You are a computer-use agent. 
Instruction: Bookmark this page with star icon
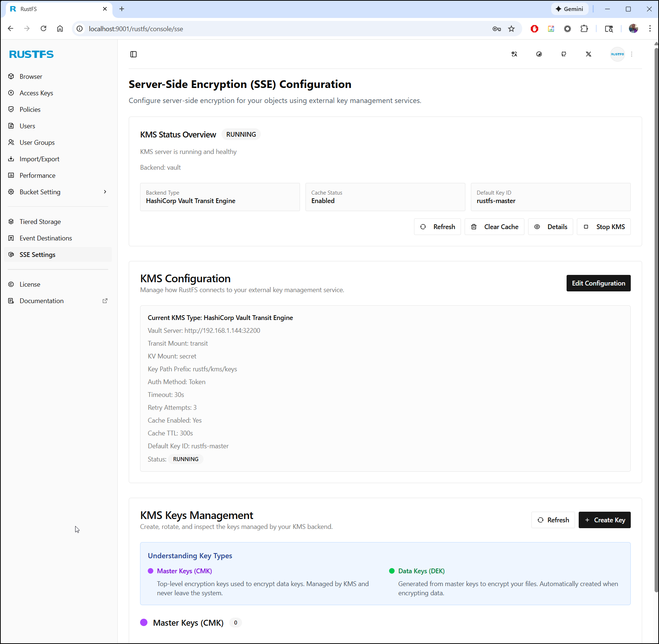pyautogui.click(x=511, y=29)
